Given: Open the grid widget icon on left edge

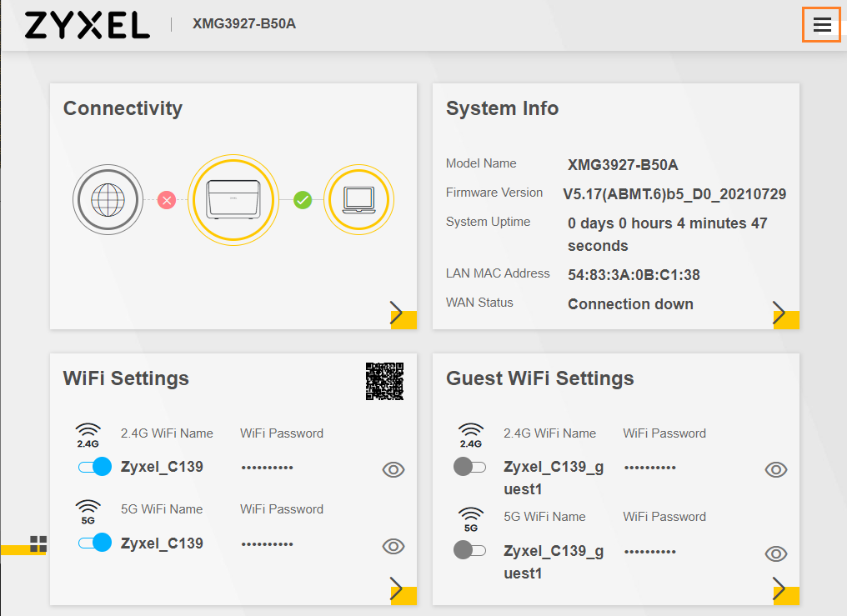Looking at the screenshot, I should coord(38,544).
